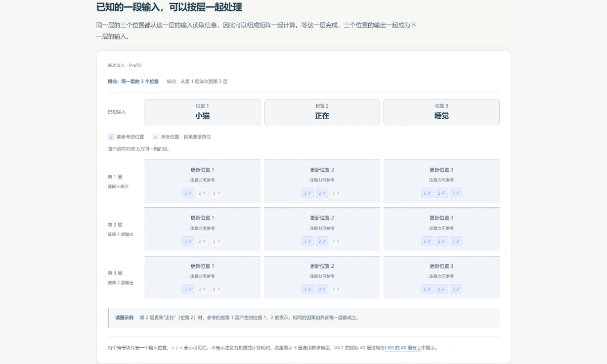
Task: Click chip 2 × in layer 2 更新位置 1
Action: pos(202,241)
